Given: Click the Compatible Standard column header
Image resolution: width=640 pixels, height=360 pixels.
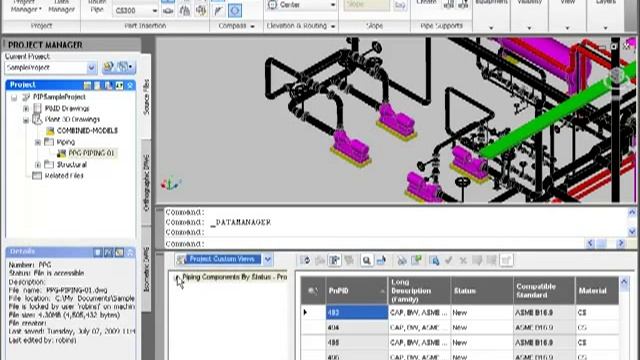Looking at the screenshot, I should 544,291.
